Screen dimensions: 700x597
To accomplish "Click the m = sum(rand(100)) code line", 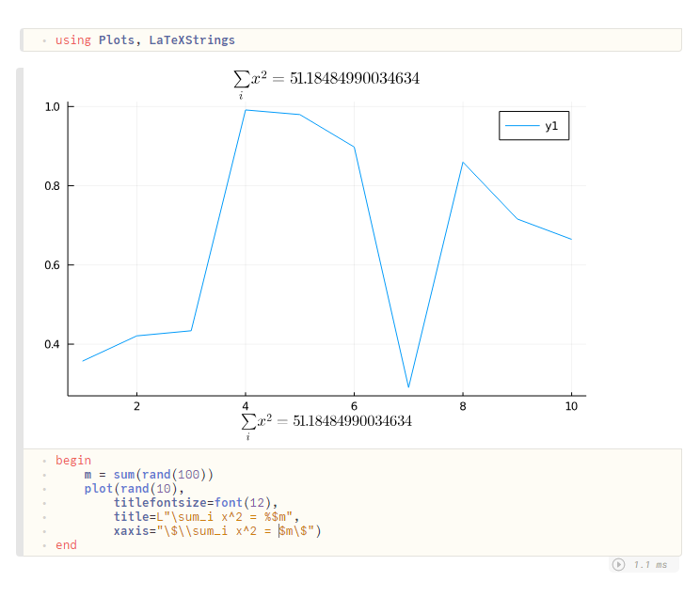I will pos(149,474).
